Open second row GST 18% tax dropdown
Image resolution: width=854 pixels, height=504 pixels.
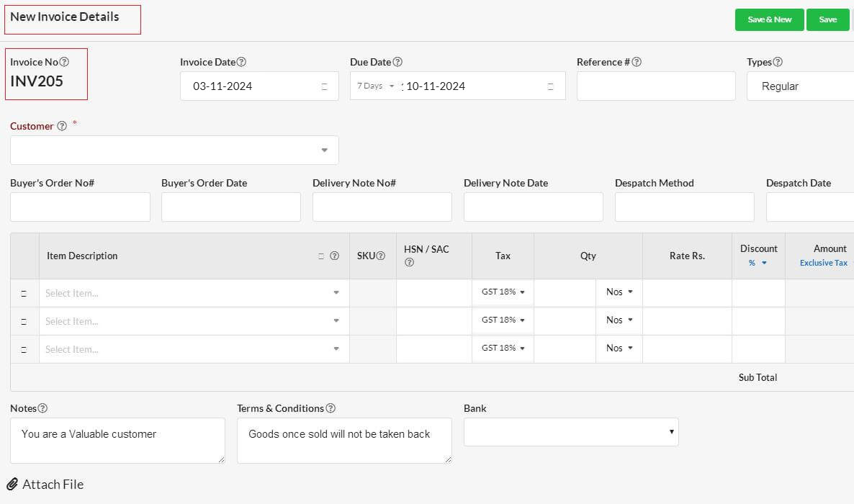point(503,320)
